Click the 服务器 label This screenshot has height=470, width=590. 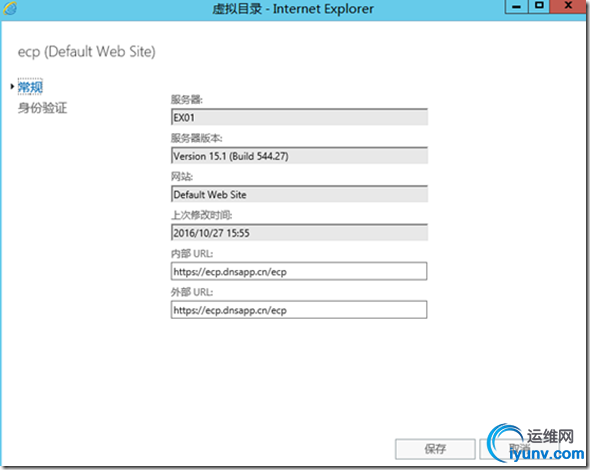[187, 100]
